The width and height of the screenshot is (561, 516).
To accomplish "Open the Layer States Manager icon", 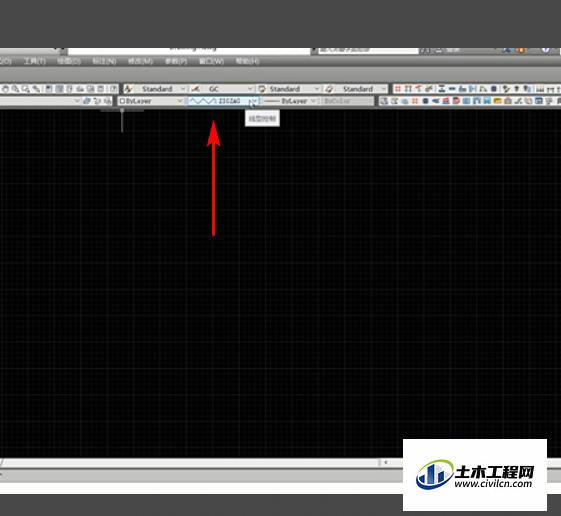I will [x=107, y=101].
